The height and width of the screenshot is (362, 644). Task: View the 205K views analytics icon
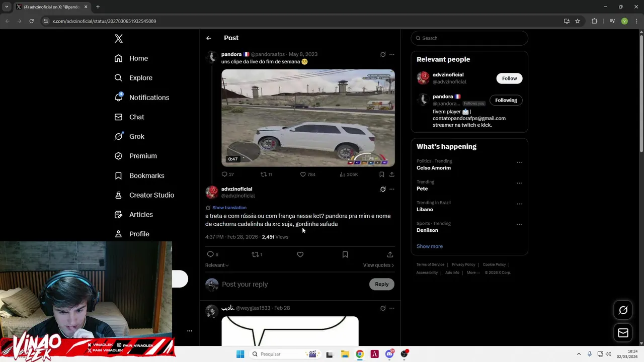(349, 174)
